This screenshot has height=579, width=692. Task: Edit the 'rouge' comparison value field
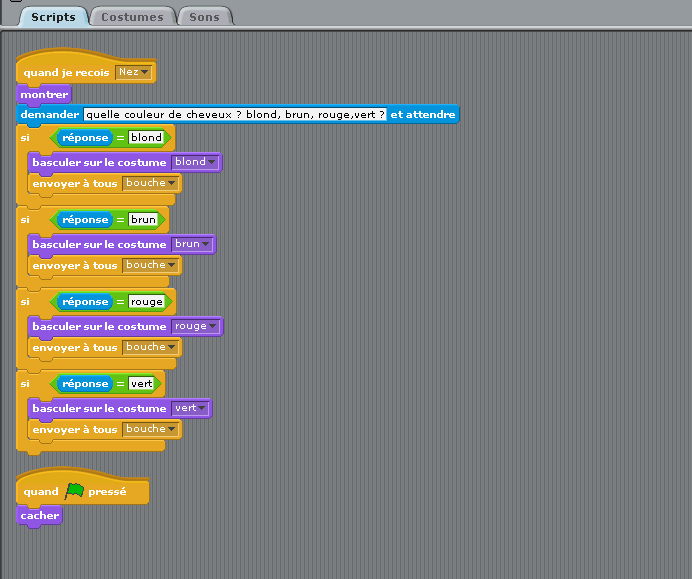click(147, 302)
